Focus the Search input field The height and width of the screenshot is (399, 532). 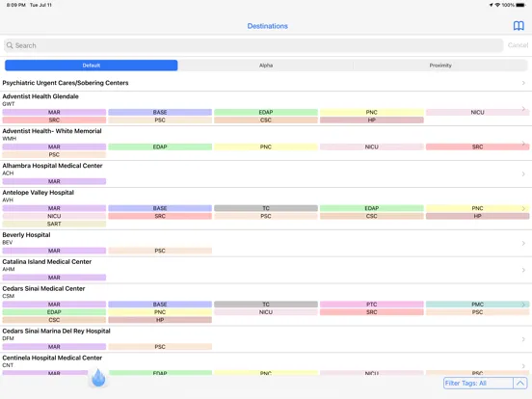(253, 45)
